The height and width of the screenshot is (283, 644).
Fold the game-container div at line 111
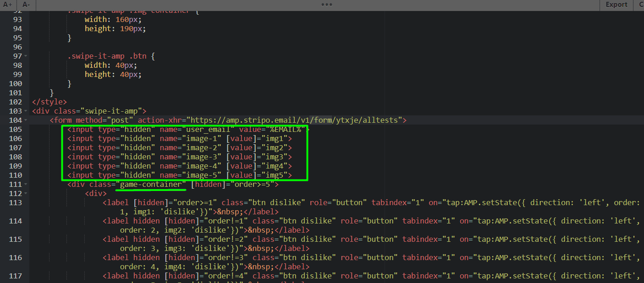[x=26, y=184]
